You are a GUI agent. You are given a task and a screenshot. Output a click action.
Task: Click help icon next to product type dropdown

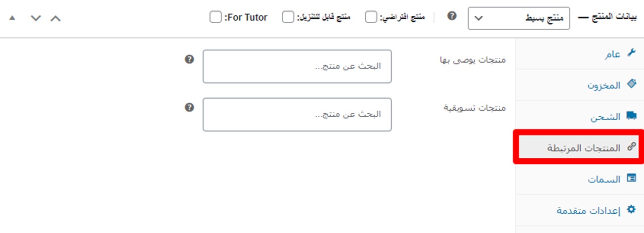(451, 16)
